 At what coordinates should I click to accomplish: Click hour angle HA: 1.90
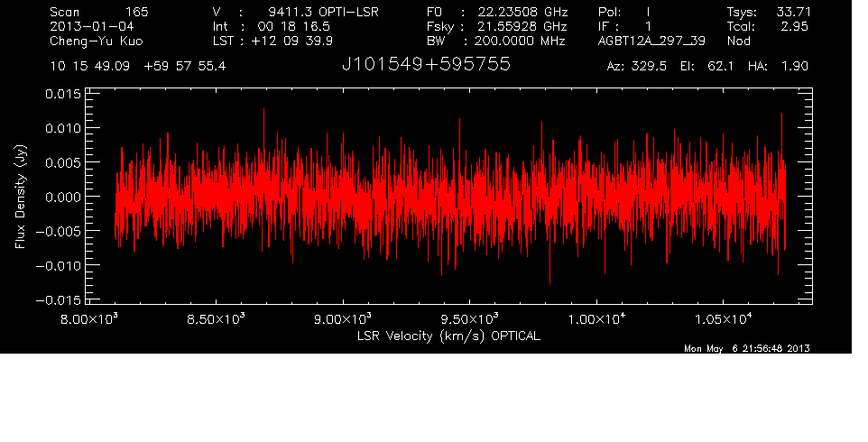(x=778, y=67)
